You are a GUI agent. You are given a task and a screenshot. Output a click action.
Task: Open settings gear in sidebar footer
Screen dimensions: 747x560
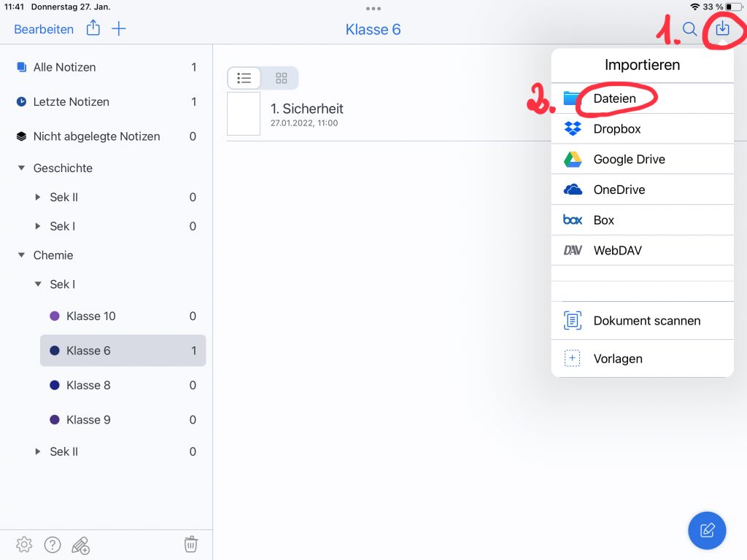coord(24,544)
